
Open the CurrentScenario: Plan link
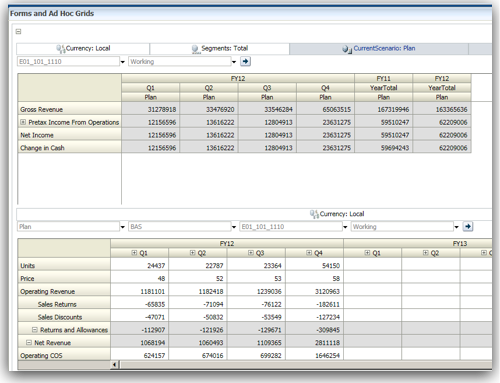[384, 48]
